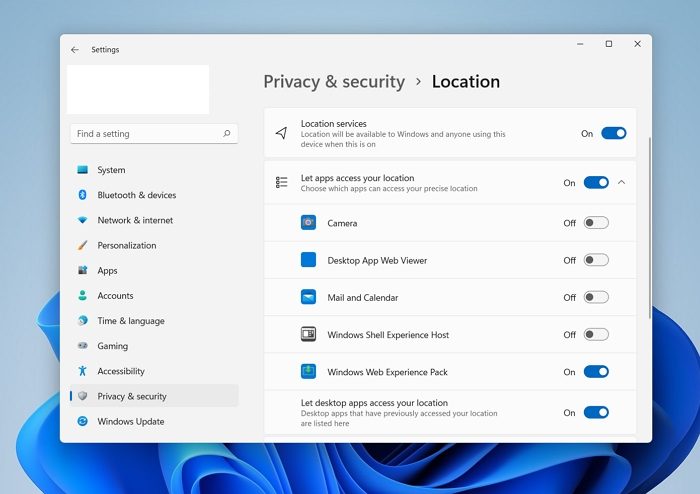Open Time & language settings
The height and width of the screenshot is (494, 700).
pyautogui.click(x=154, y=320)
